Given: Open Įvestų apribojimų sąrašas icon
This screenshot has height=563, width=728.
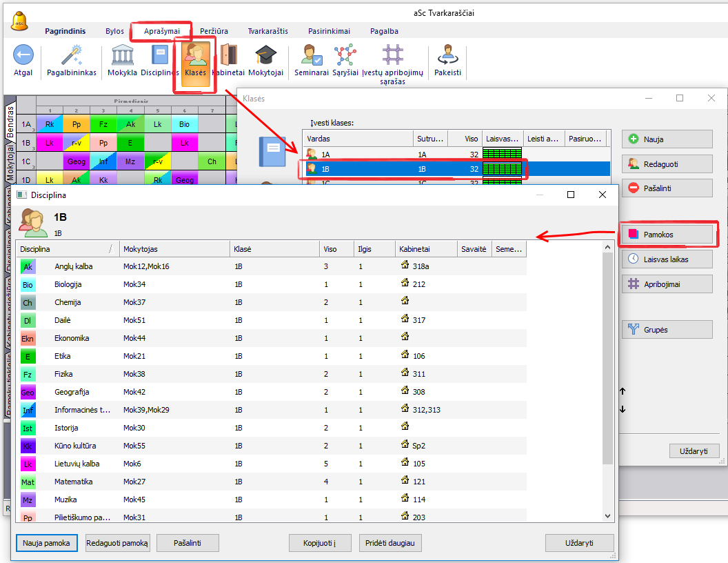Looking at the screenshot, I should click(x=392, y=57).
